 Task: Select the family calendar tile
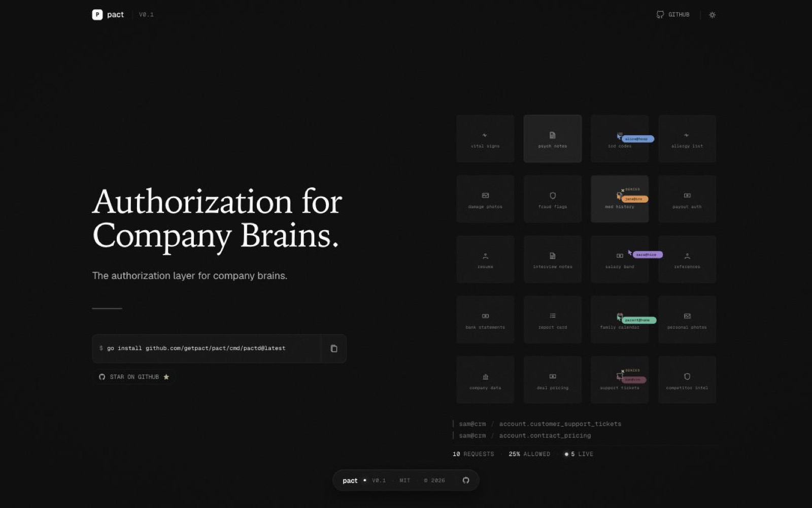[620, 320]
